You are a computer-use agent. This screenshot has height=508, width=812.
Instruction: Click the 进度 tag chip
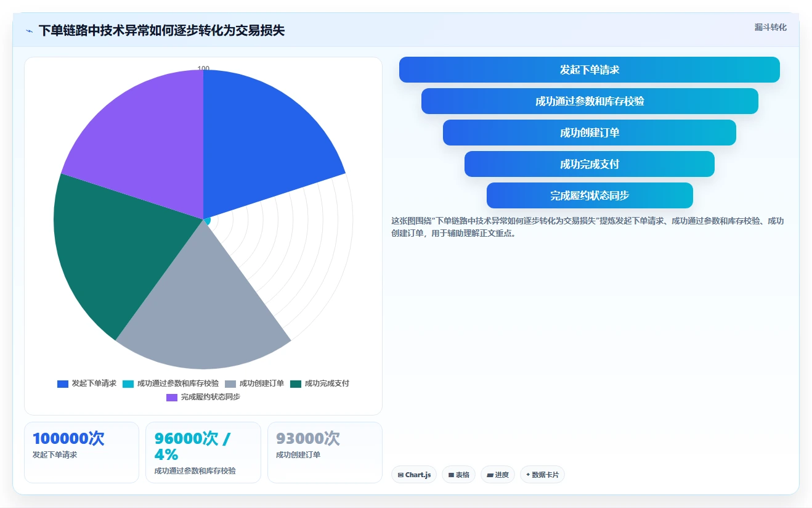(x=498, y=475)
